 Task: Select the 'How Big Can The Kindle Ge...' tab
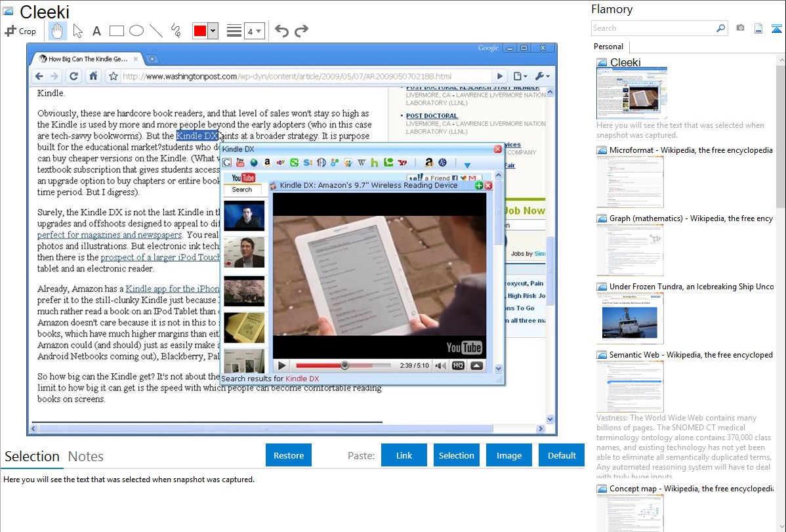point(88,58)
